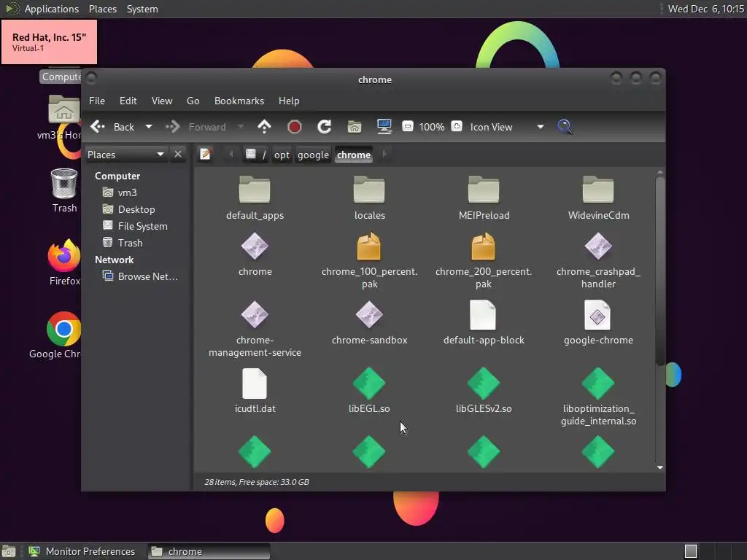
Task: Open the View menu
Action: 162,101
